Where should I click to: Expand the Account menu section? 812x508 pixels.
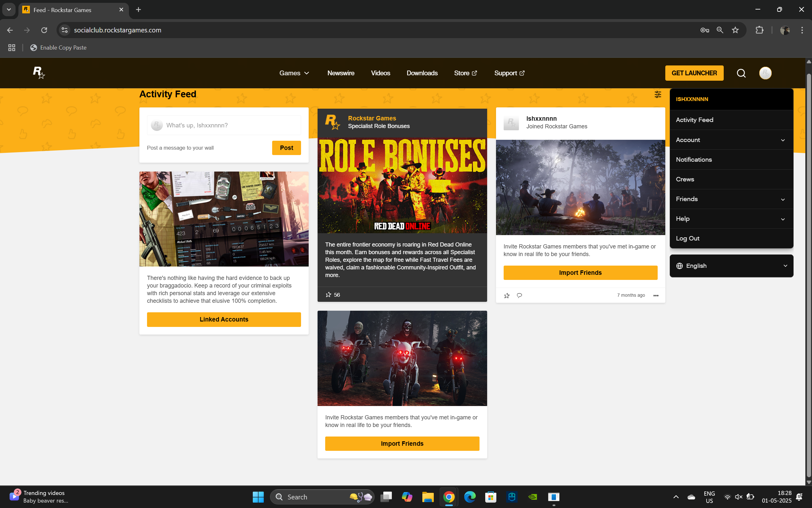tap(731, 140)
